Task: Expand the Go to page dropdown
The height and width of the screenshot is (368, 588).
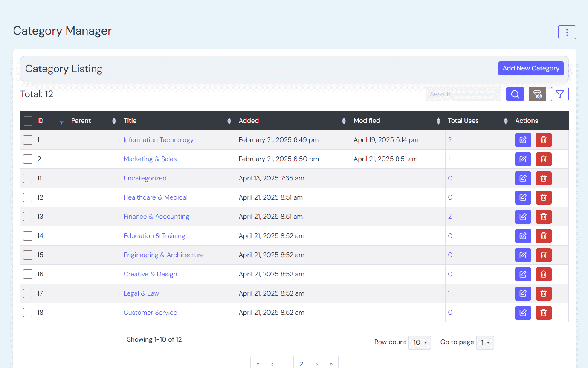Action: tap(485, 342)
